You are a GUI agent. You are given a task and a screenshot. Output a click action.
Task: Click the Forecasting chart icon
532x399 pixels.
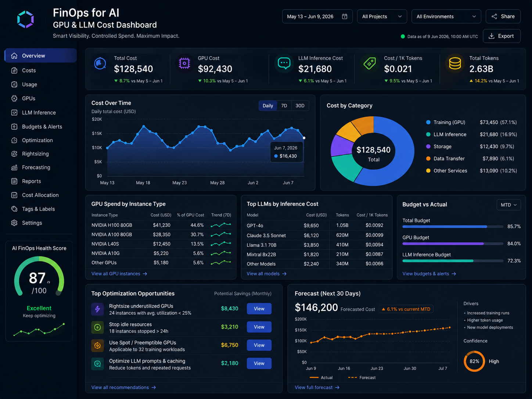14,168
